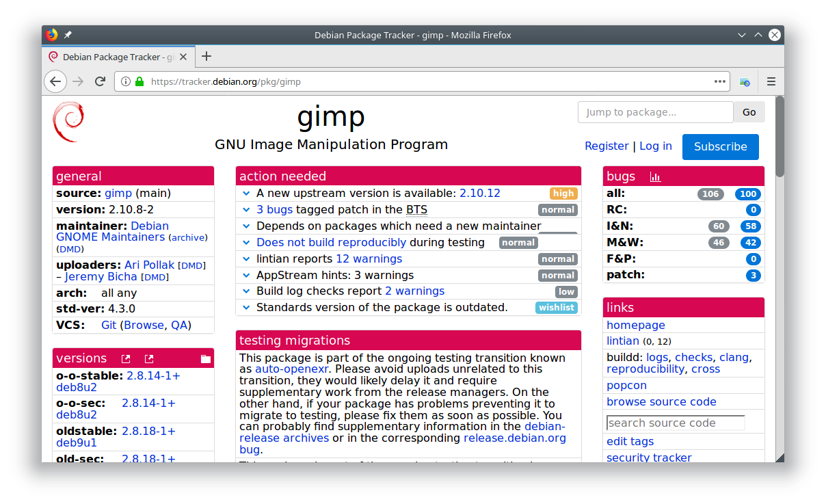Image resolution: width=826 pixels, height=504 pixels.
Task: Open the VCS QA link
Action: point(179,325)
